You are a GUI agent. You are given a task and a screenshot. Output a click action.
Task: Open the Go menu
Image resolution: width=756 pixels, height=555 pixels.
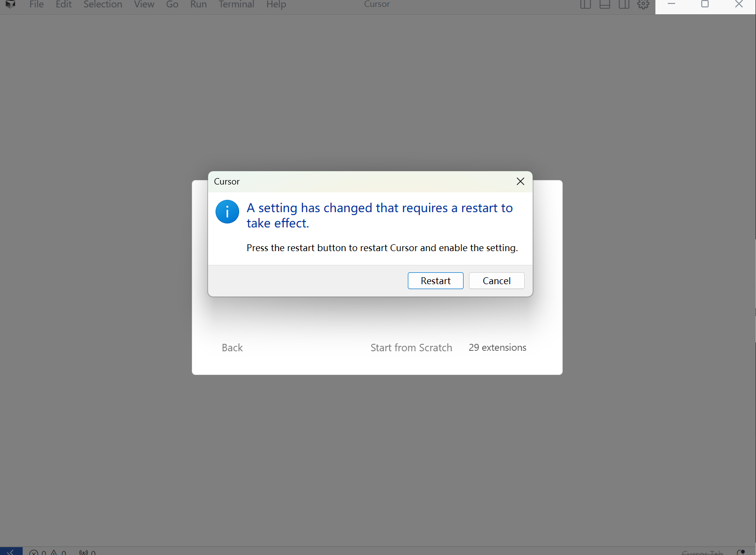172,4
